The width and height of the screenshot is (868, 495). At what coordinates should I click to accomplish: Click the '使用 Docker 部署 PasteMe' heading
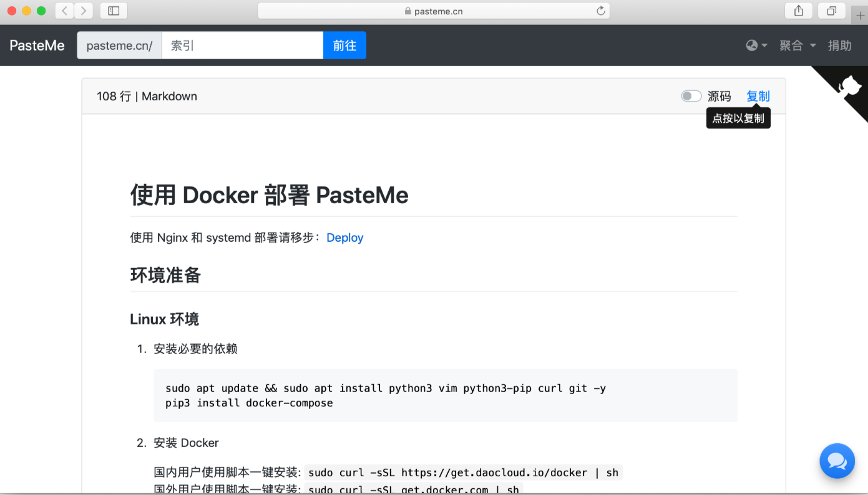click(269, 195)
